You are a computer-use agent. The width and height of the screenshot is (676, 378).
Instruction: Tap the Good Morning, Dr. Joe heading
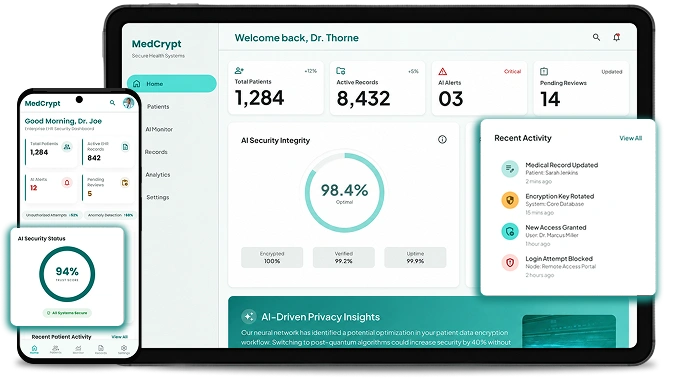tap(63, 121)
